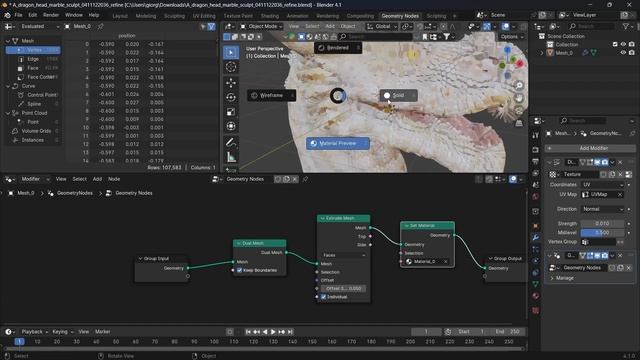Open the Edit menu

[33, 15]
